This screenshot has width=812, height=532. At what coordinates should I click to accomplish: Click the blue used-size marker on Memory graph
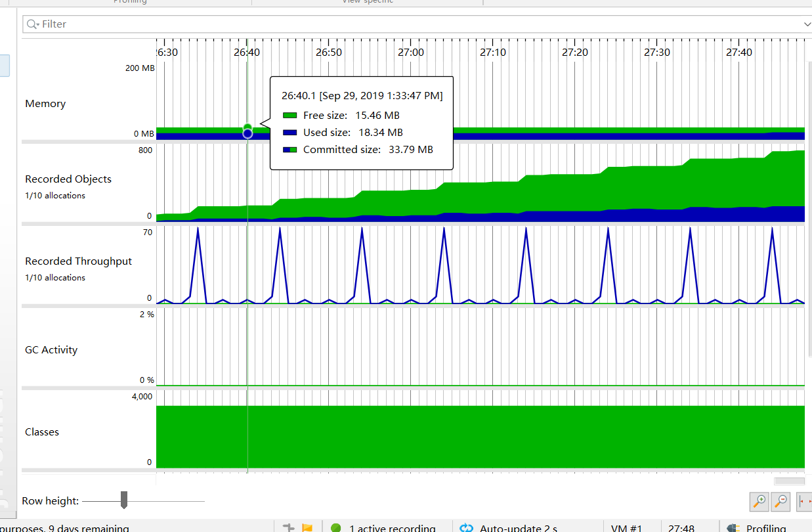click(247, 133)
